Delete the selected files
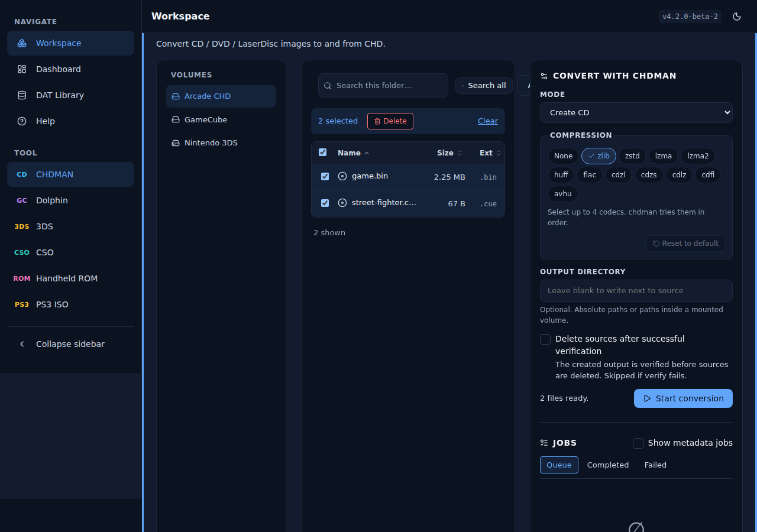This screenshot has height=532, width=757. tap(390, 121)
